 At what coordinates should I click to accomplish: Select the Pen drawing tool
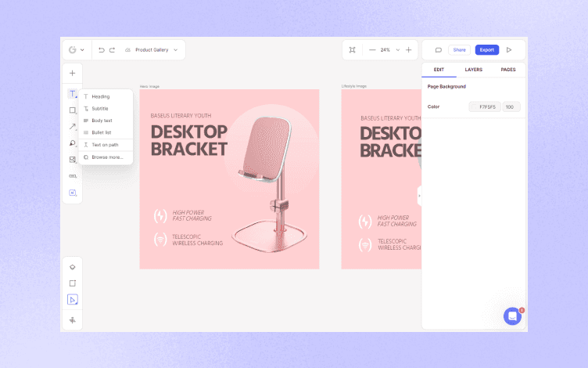coord(73,143)
